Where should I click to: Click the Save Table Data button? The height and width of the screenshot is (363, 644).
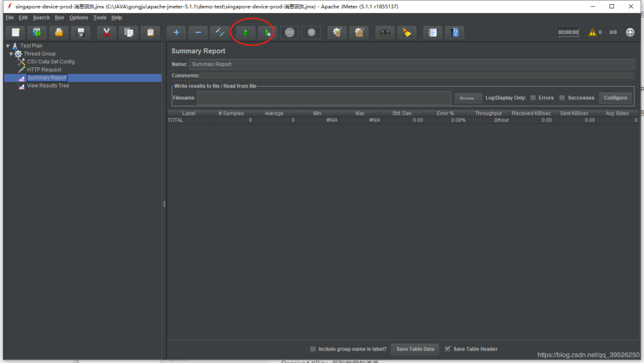pyautogui.click(x=415, y=349)
